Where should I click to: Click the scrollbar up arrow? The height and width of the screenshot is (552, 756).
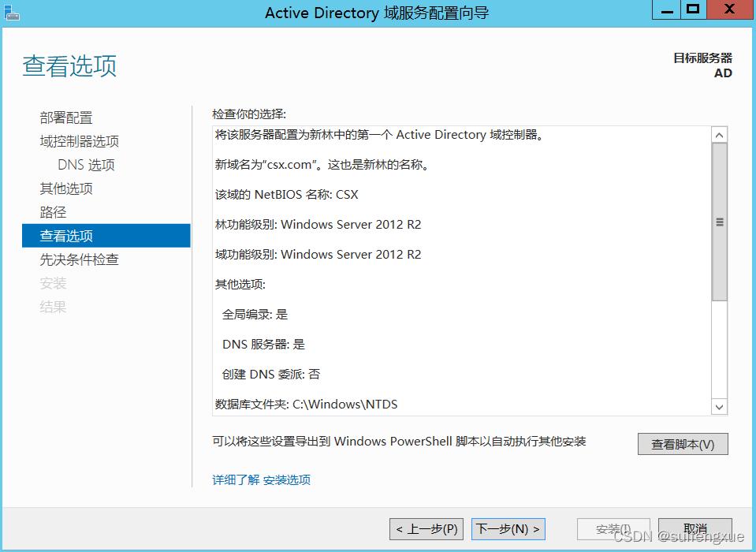coord(719,133)
